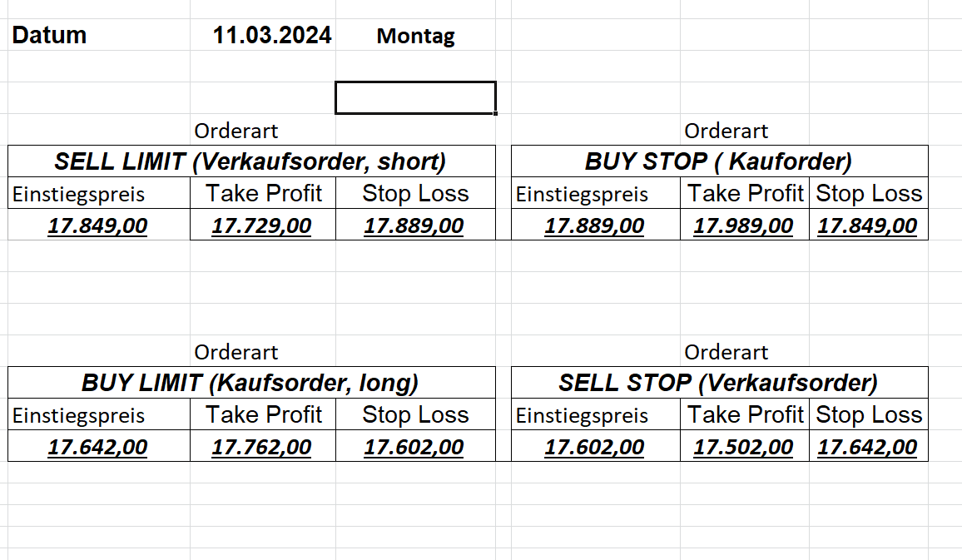Select the SELL LIMIT (Verkaufsorder, short) header
This screenshot has width=962, height=560.
250,161
